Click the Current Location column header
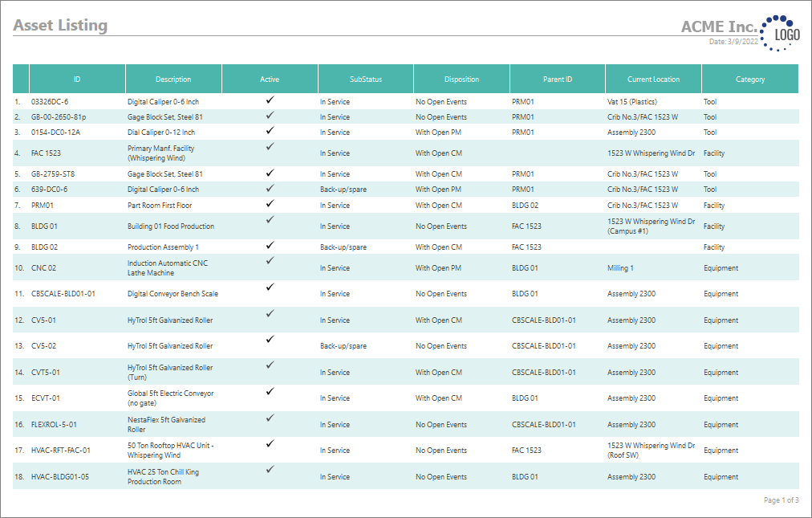This screenshot has width=812, height=518. 654,80
